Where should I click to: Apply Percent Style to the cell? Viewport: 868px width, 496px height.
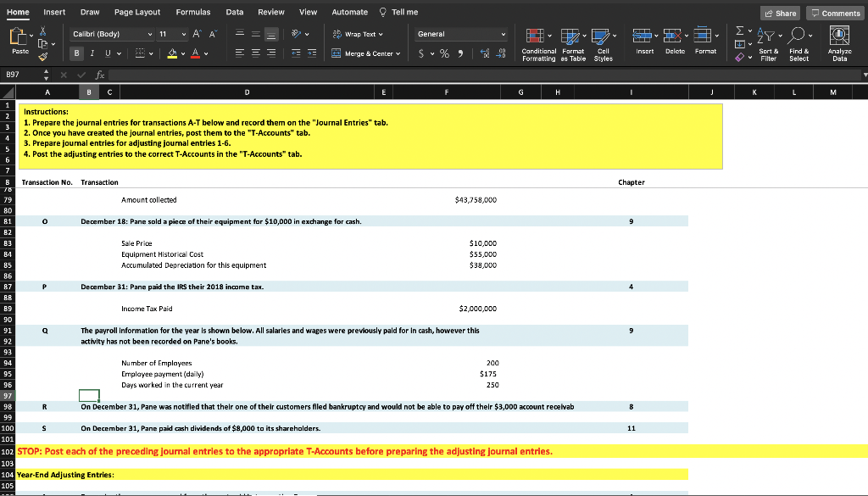(442, 54)
